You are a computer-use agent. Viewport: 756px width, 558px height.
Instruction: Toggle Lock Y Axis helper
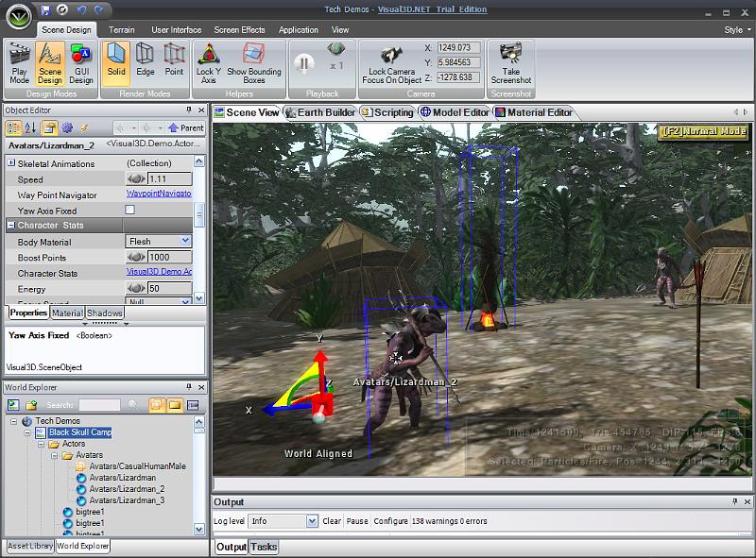pyautogui.click(x=209, y=63)
